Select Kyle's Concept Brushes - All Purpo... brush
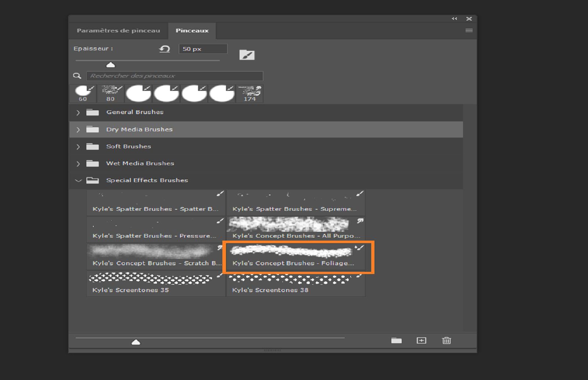588x380 pixels. tap(296, 229)
